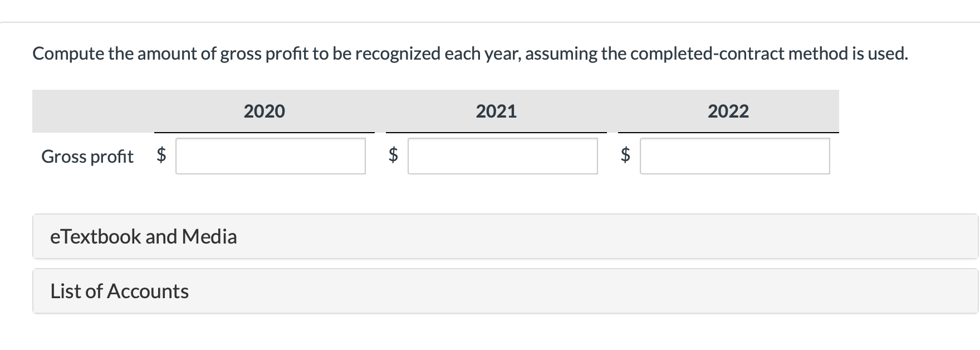Click the 2020 gross profit input field
Image resolution: width=980 pixels, height=350 pixels.
click(271, 157)
